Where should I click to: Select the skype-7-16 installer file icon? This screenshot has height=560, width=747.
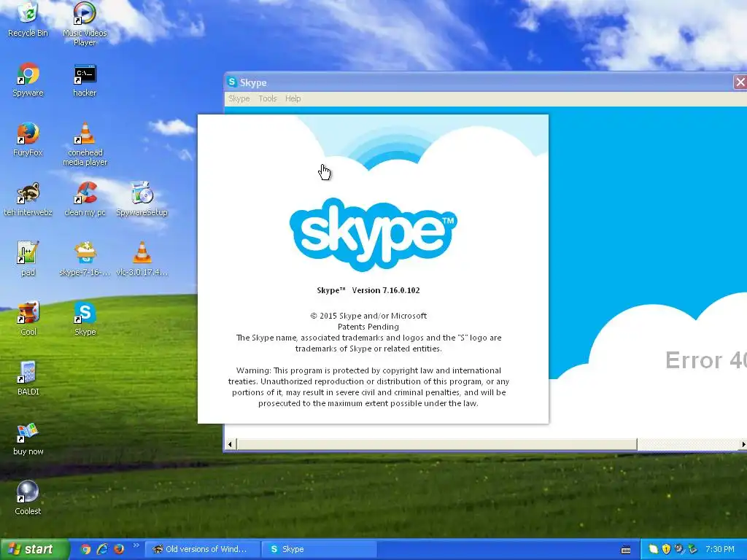click(x=85, y=259)
